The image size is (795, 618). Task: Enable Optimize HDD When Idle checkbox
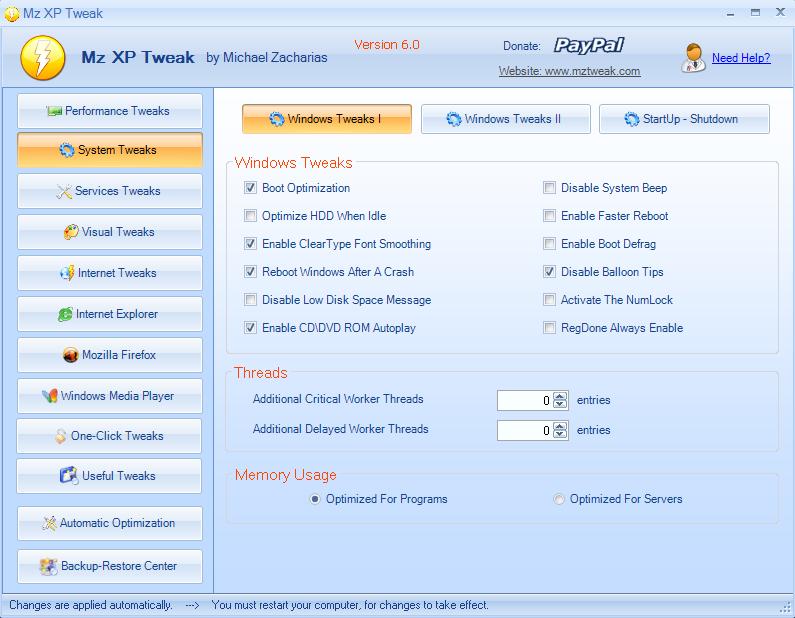coord(251,216)
